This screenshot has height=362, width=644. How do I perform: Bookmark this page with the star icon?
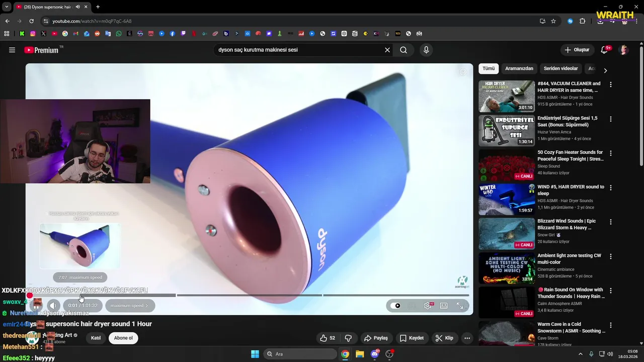553,21
